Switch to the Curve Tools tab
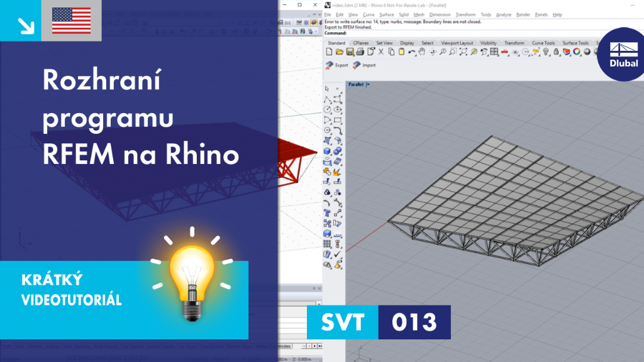 543,43
